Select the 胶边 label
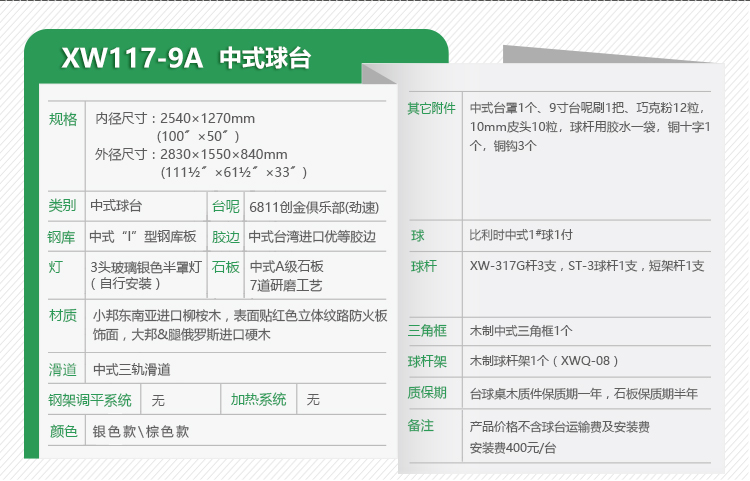 point(226,237)
